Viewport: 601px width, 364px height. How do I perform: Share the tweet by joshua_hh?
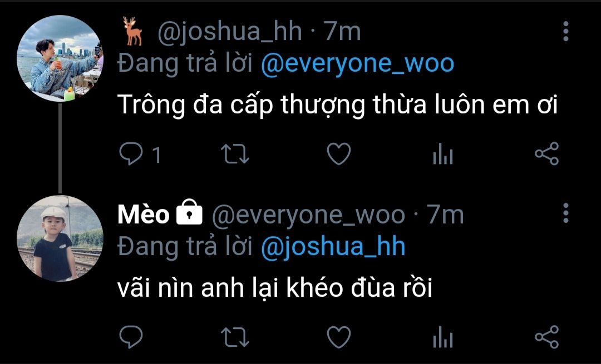point(547,153)
